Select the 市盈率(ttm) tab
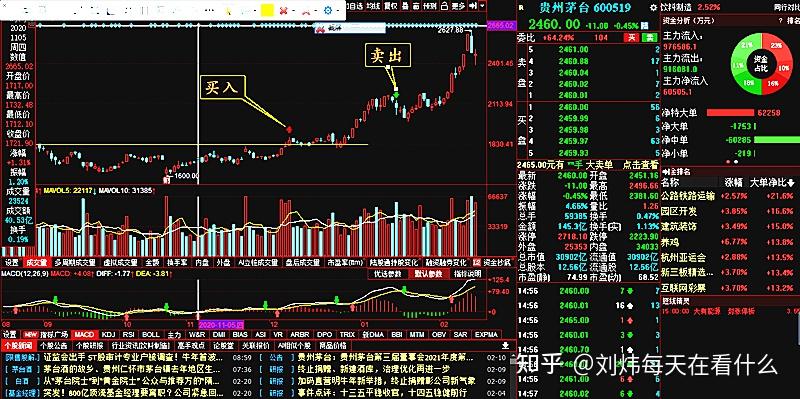The height and width of the screenshot is (399, 800). (344, 262)
